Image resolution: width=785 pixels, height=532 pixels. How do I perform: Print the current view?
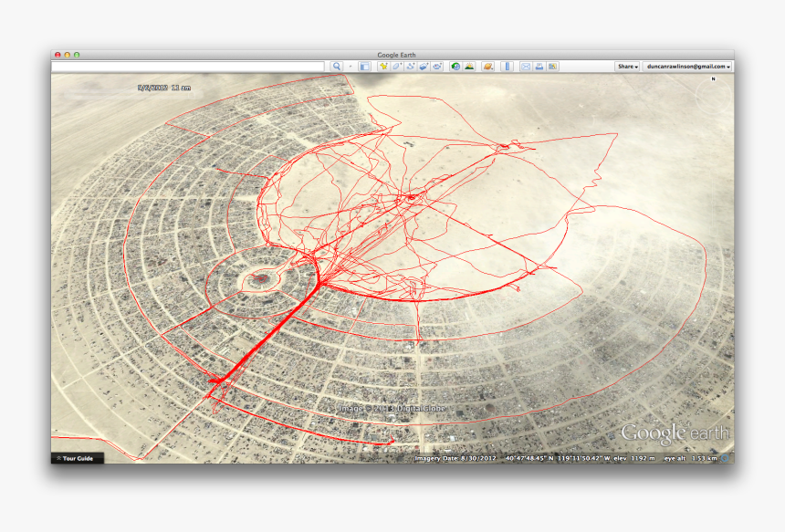(x=538, y=66)
